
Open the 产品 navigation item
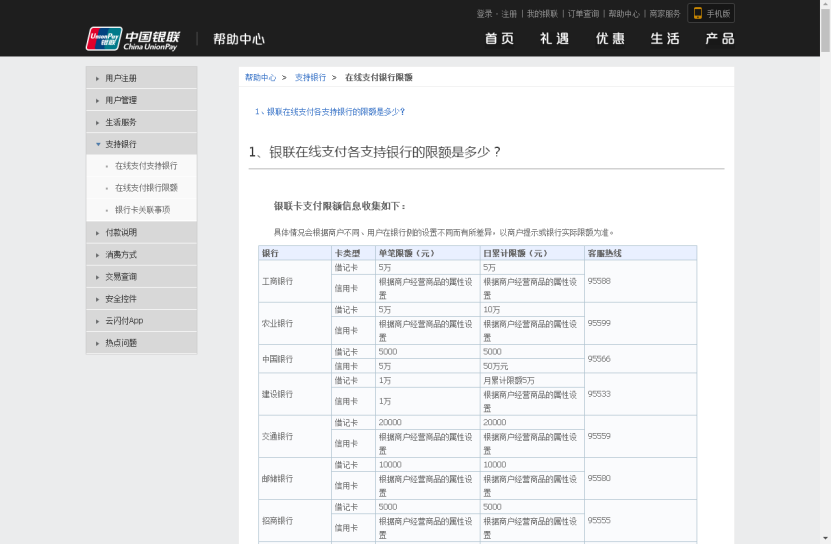[x=720, y=39]
